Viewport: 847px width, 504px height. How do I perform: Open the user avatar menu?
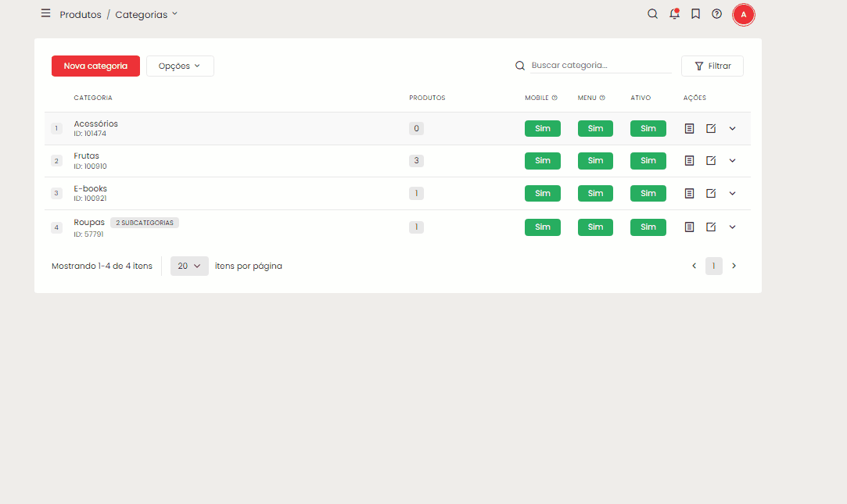(x=743, y=14)
